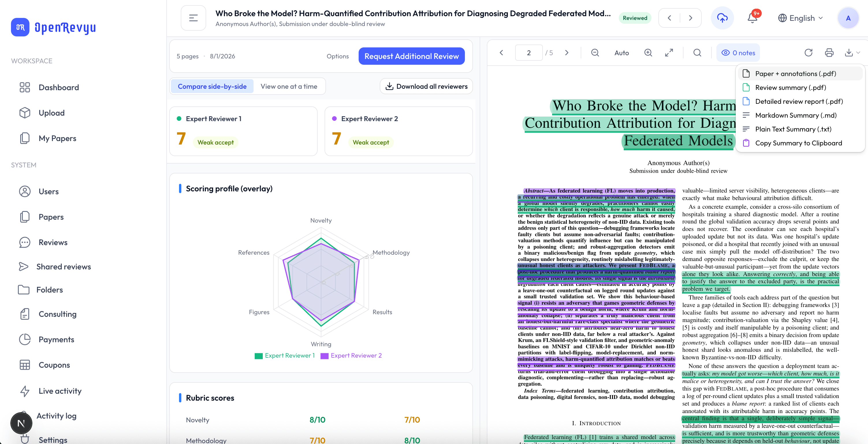
Task: Search within the PDF
Action: click(697, 53)
